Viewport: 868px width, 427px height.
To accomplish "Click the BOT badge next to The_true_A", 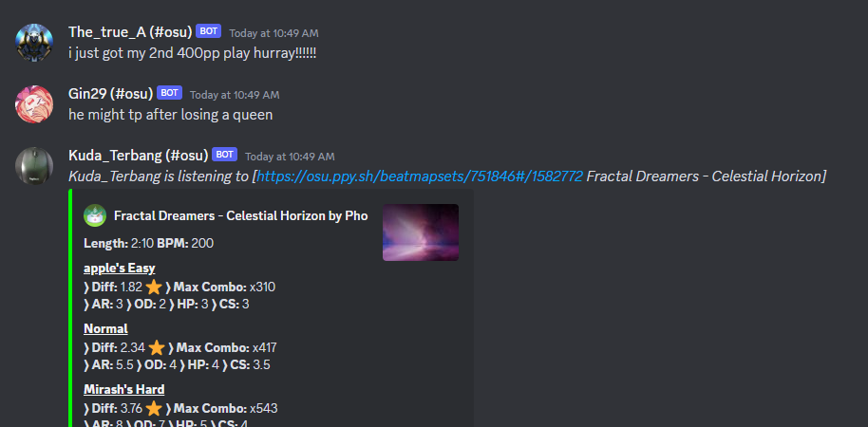I will (x=208, y=31).
